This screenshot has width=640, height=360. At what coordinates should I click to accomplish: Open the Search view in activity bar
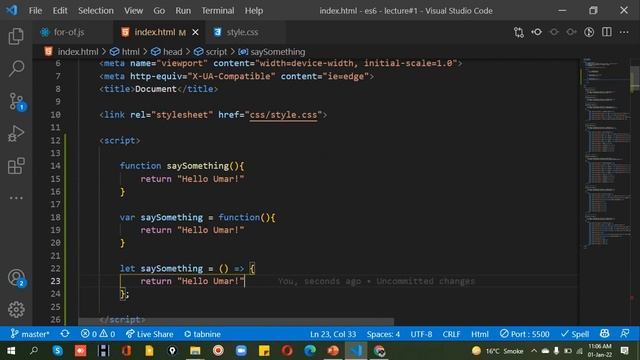[x=16, y=68]
